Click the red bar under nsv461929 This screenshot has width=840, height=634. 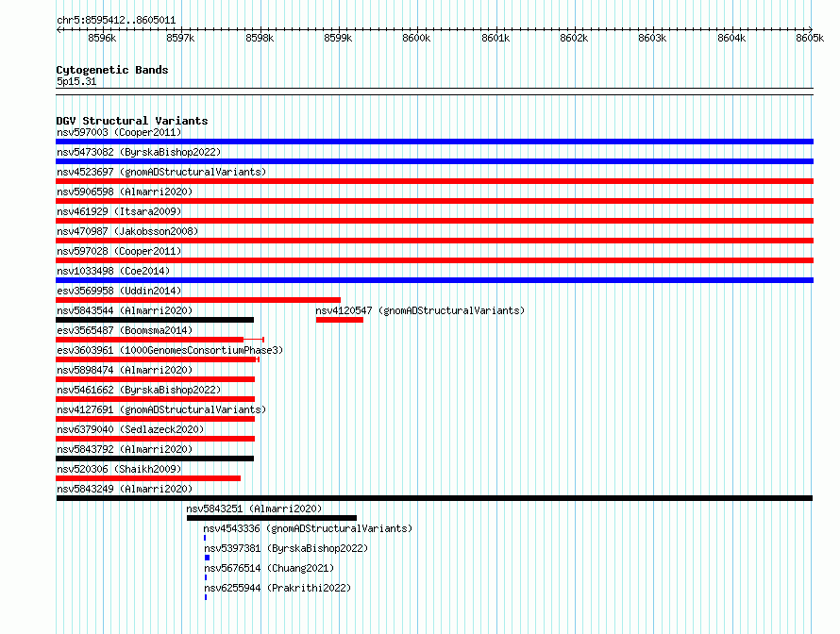point(434,221)
